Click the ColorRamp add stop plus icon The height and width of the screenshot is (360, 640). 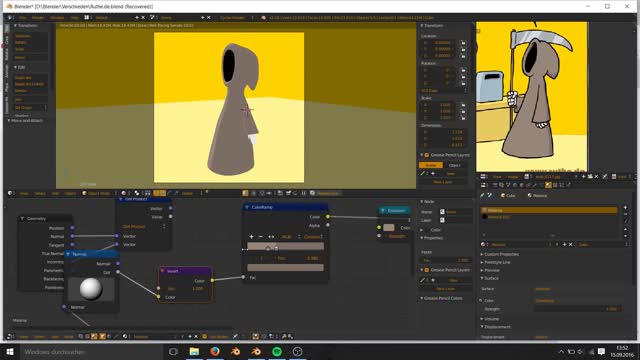click(x=251, y=237)
